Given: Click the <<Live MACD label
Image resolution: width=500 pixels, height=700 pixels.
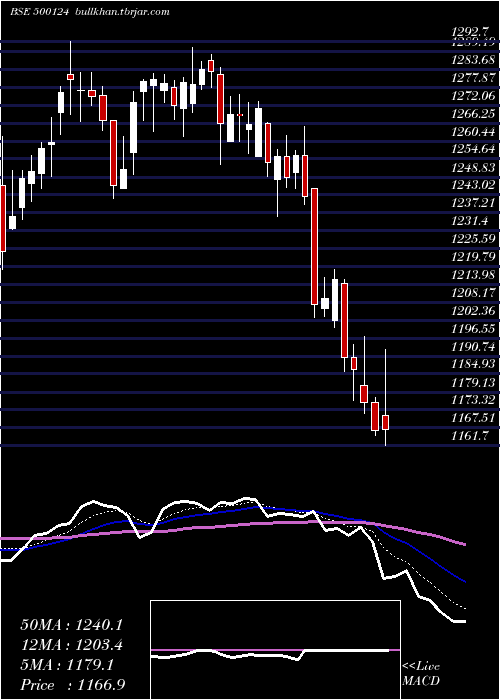Looking at the screenshot, I should 421,674.
